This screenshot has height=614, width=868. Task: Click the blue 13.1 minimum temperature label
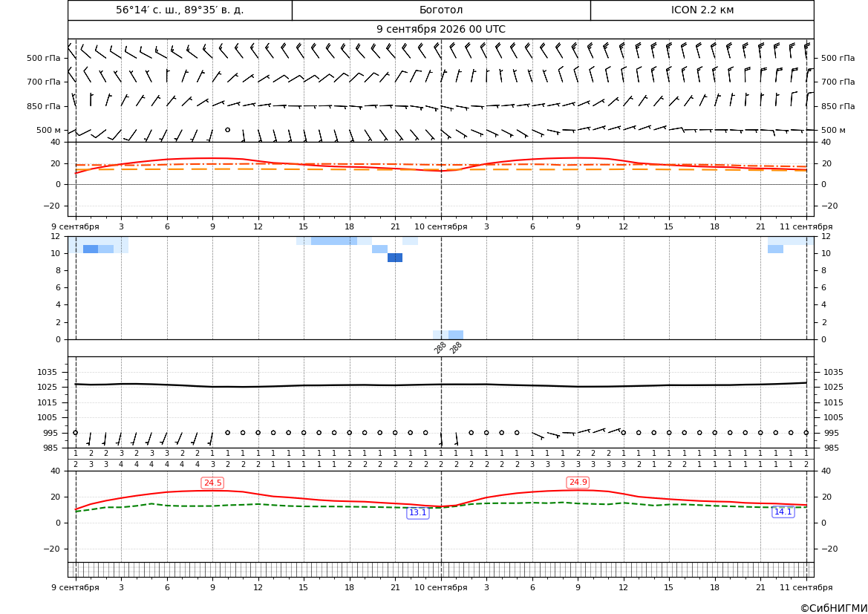pos(417,513)
